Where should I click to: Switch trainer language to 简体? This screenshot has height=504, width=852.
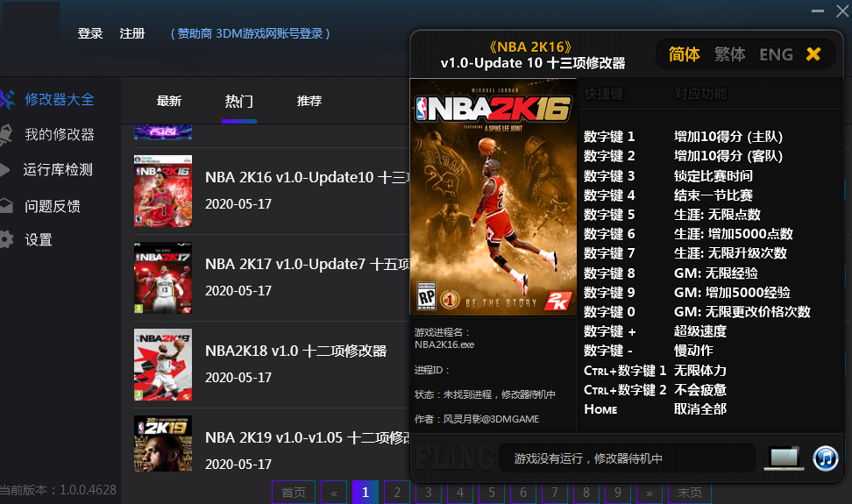pyautogui.click(x=684, y=54)
